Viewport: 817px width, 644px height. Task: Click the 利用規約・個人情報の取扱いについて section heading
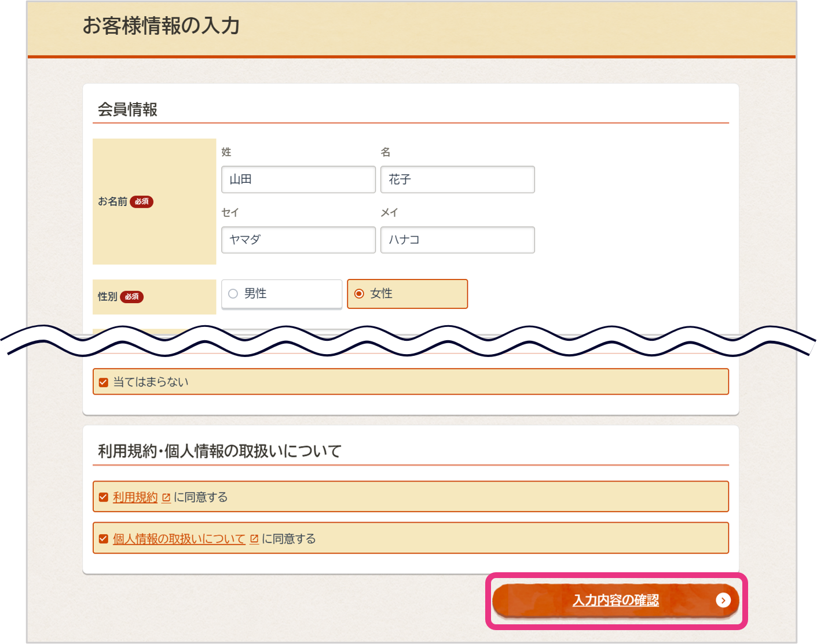click(219, 451)
